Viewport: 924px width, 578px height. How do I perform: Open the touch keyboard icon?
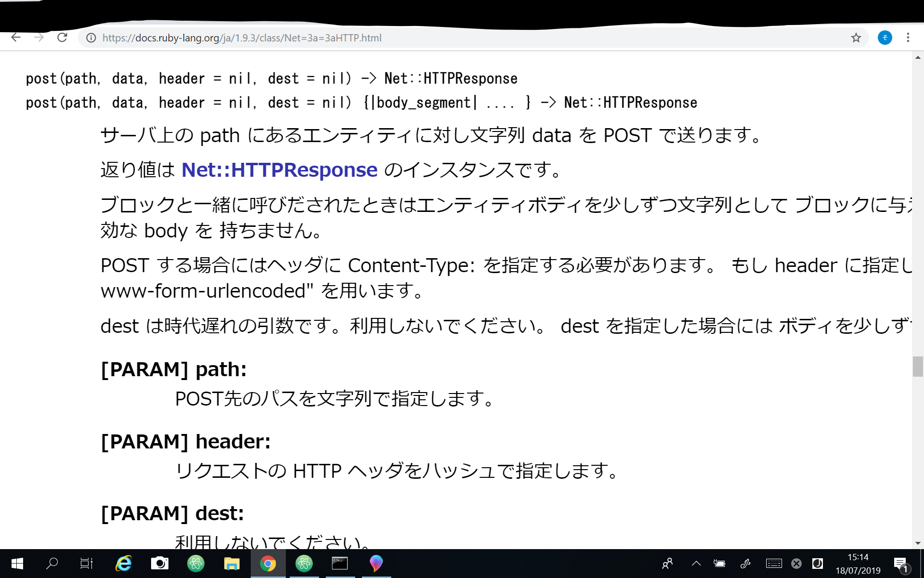[774, 563]
